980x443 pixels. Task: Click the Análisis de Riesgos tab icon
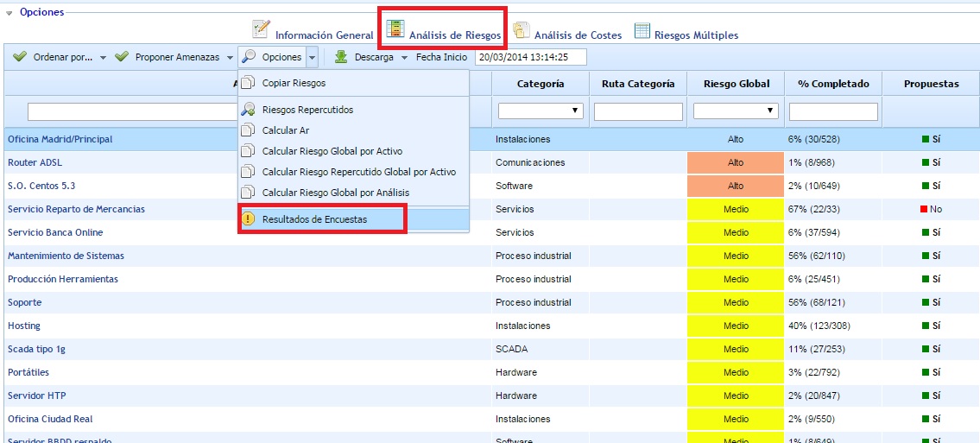point(395,30)
